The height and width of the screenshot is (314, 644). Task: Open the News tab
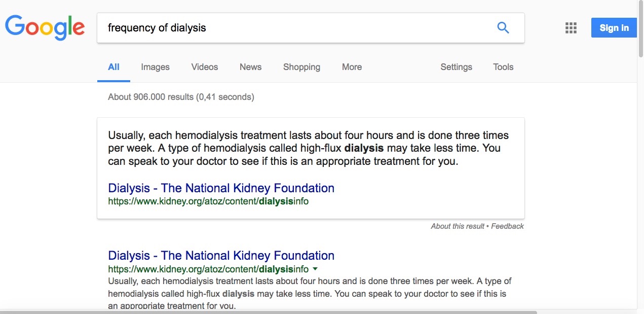[250, 67]
